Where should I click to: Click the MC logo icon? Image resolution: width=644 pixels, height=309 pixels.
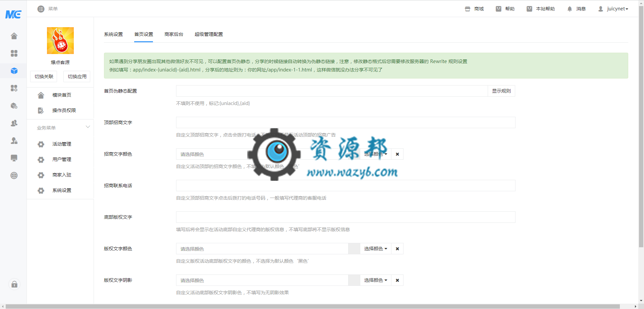[x=13, y=14]
